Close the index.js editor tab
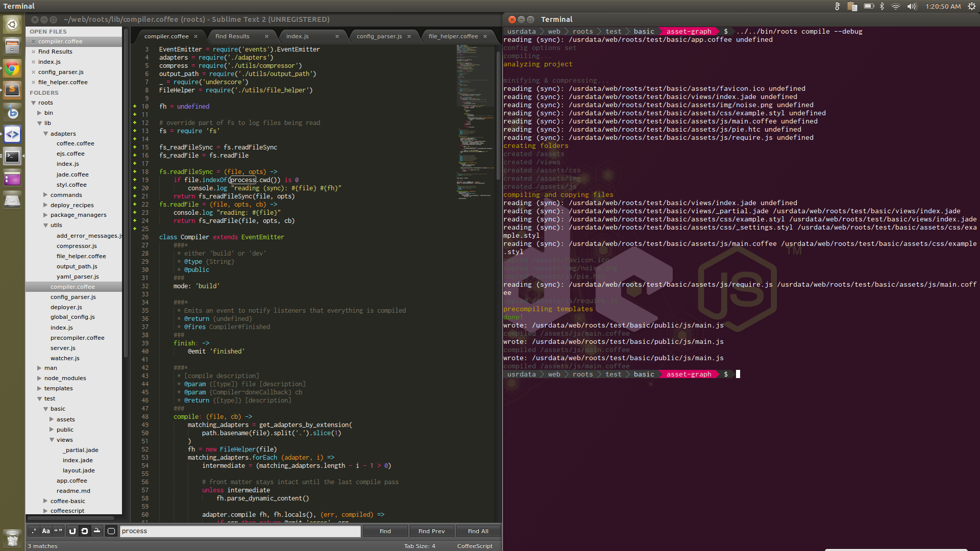Viewport: 980px width, 551px height. [337, 36]
